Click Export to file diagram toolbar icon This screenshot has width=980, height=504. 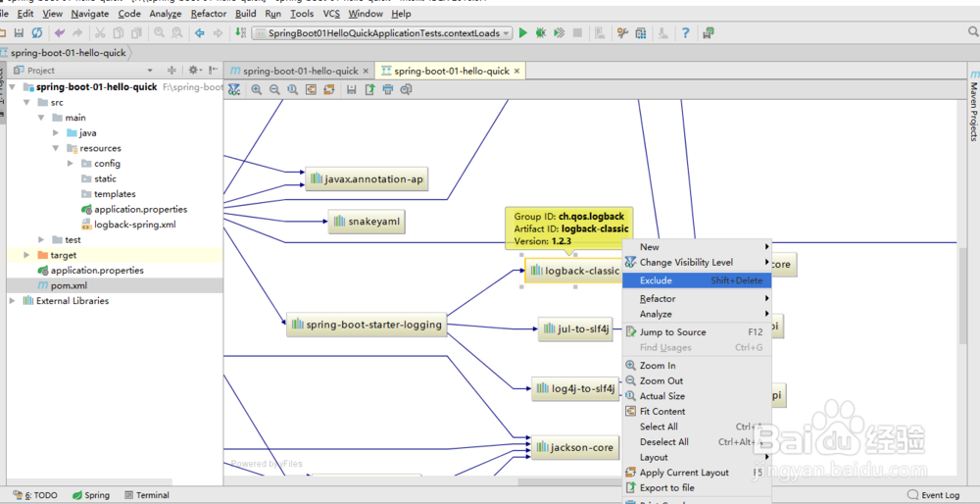[369, 89]
